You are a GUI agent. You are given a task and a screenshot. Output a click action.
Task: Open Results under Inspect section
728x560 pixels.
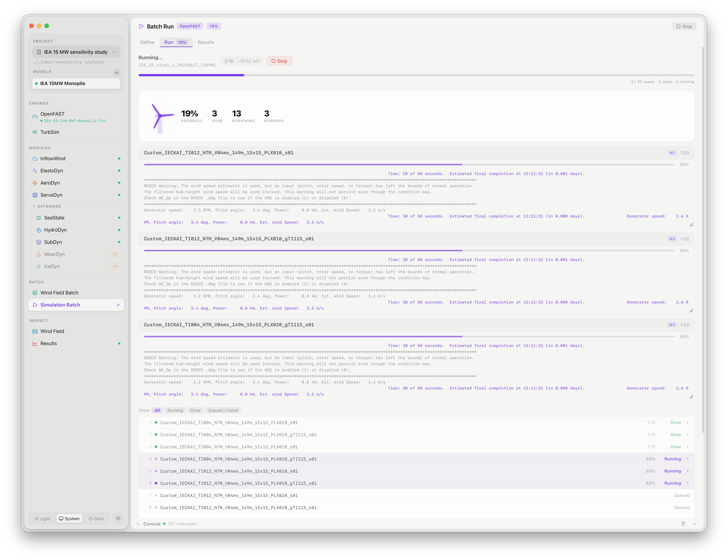tap(76, 343)
